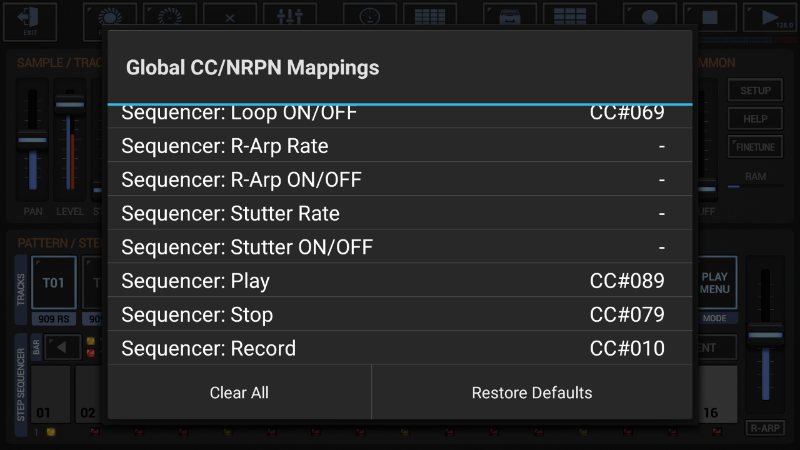800x450 pixels.
Task: Open the HELP button
Action: click(755, 119)
